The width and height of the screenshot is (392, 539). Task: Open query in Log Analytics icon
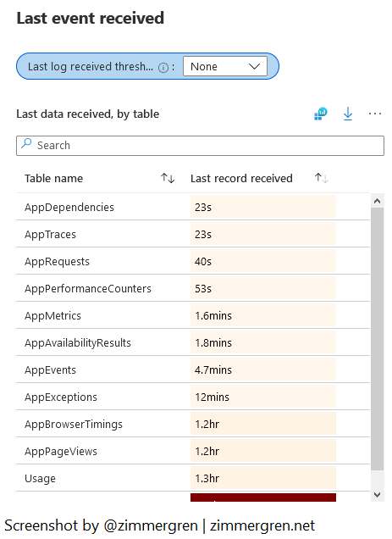(321, 114)
